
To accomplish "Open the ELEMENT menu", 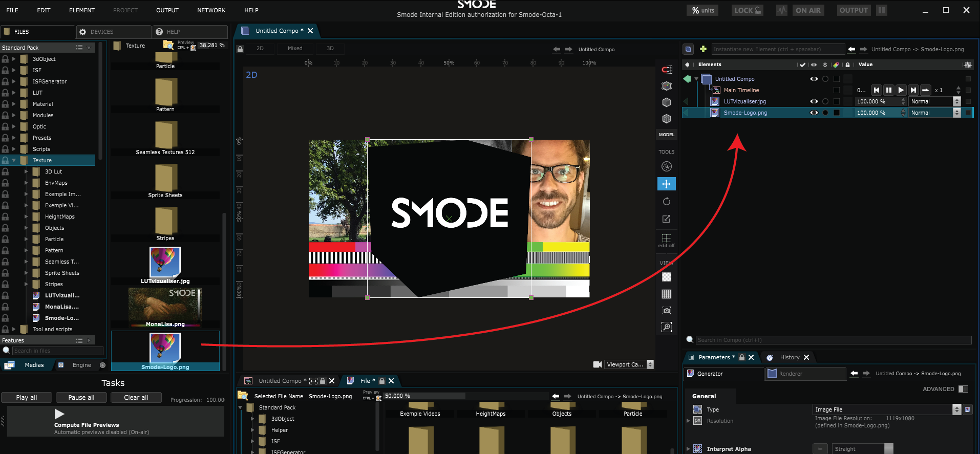I will [82, 10].
